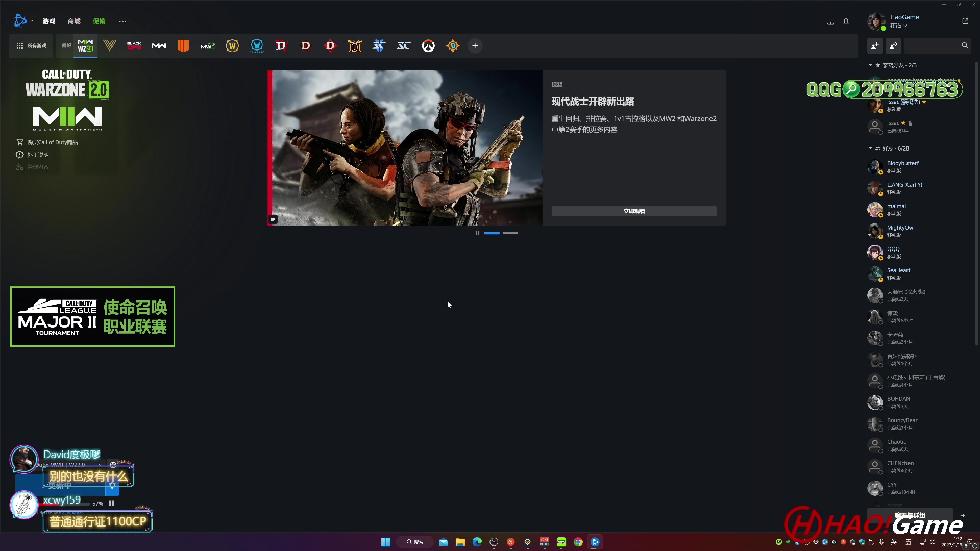Open friend CYY
This screenshot has width=980, height=551.
point(919,488)
